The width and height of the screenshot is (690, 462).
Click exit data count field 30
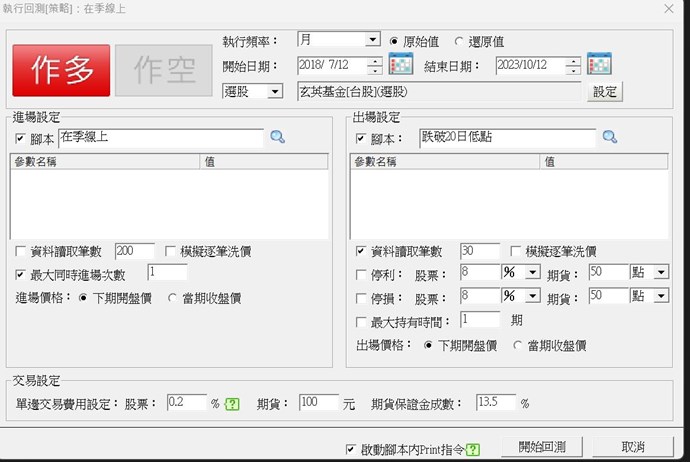tap(480, 251)
